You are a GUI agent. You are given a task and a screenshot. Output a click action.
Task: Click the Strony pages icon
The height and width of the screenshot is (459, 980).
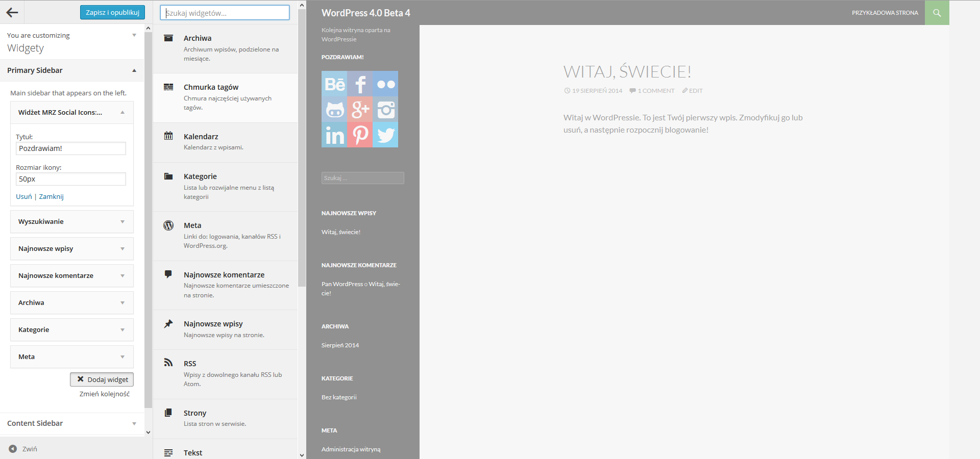point(168,413)
